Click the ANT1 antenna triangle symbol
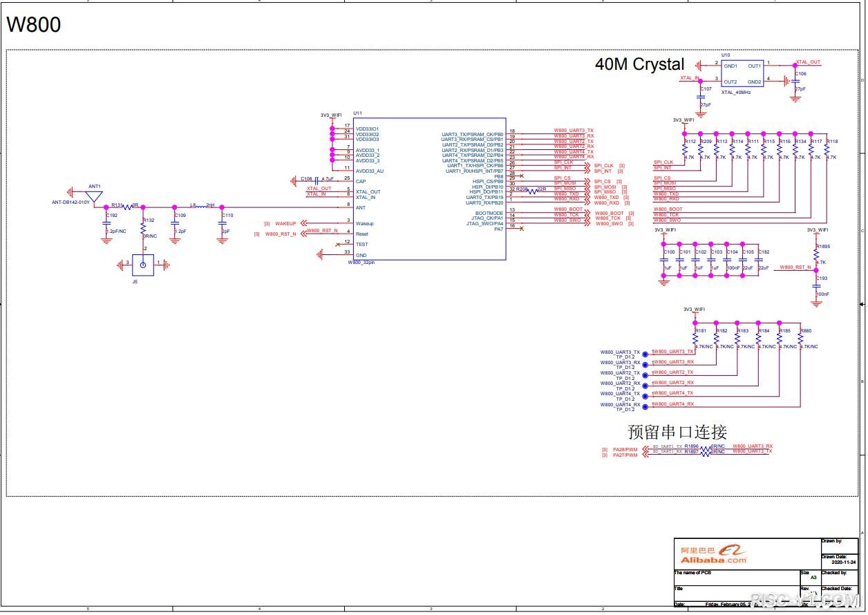This screenshot has height=615, width=868. [95, 196]
